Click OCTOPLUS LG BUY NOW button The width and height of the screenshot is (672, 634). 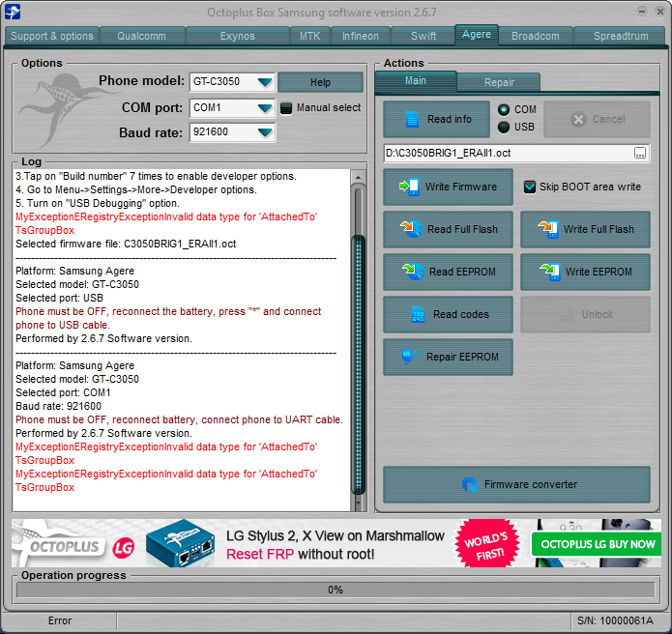tap(597, 544)
